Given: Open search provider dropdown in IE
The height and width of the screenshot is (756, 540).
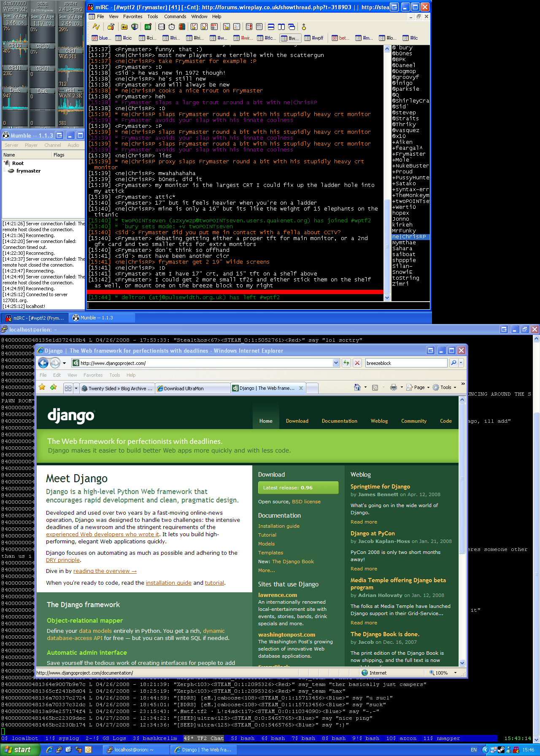Looking at the screenshot, I should click(x=461, y=363).
